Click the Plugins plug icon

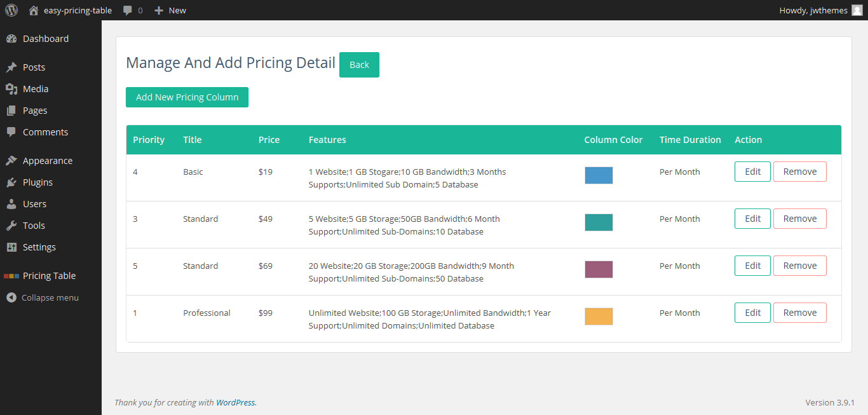pyautogui.click(x=11, y=182)
